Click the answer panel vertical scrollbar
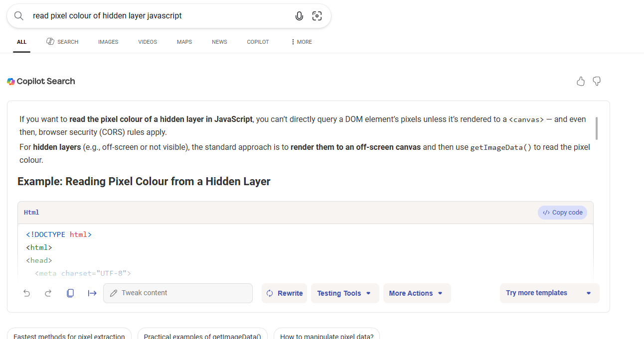The image size is (644, 339). click(x=596, y=128)
